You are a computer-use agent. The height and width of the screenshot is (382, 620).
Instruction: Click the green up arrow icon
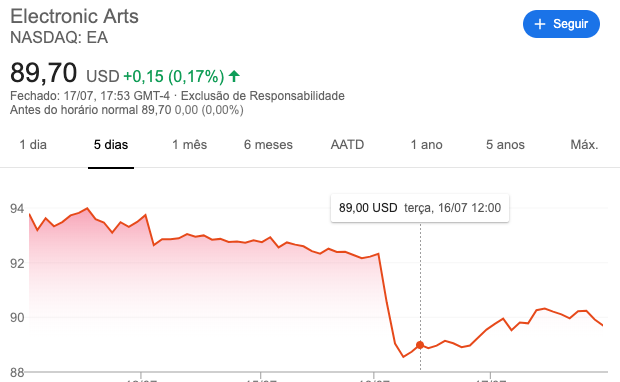tap(234, 76)
